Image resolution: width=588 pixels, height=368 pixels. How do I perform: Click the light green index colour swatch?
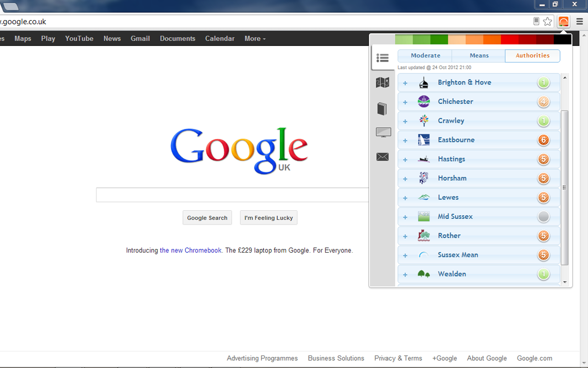click(x=404, y=40)
